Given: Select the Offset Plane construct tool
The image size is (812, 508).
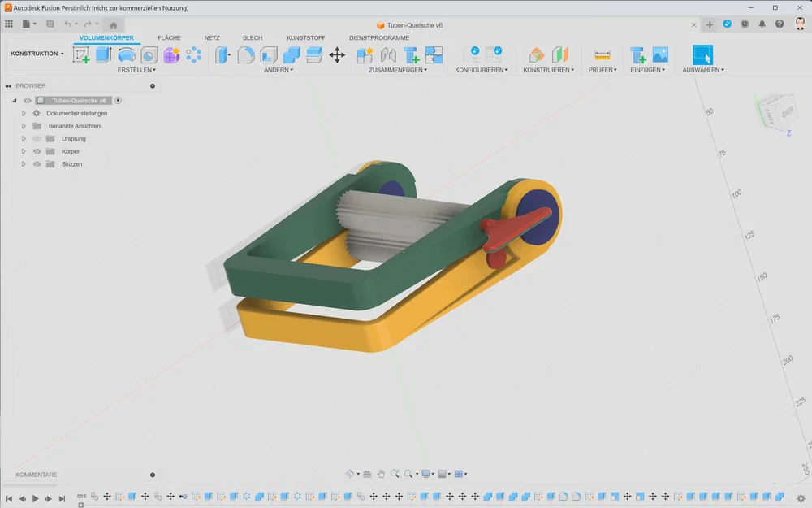Looking at the screenshot, I should (537, 54).
